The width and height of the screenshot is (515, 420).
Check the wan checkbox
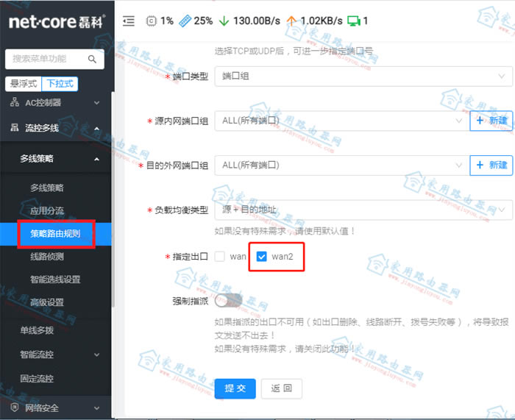coord(220,257)
